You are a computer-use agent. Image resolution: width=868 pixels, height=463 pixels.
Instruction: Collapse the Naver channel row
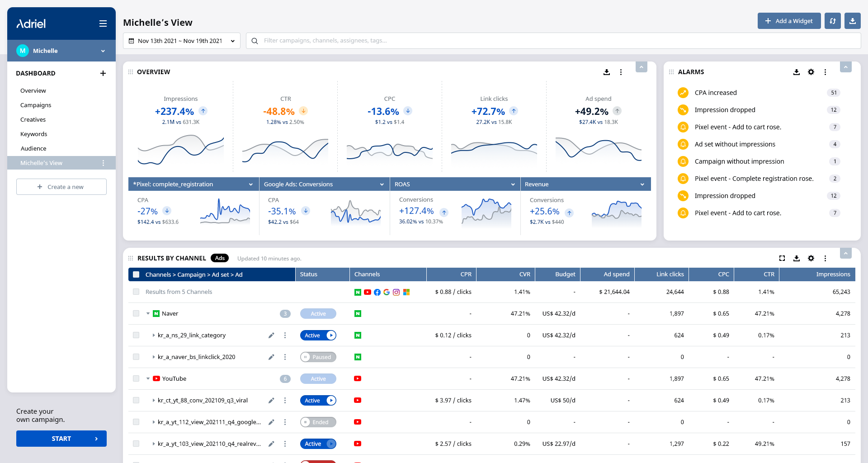pos(148,314)
